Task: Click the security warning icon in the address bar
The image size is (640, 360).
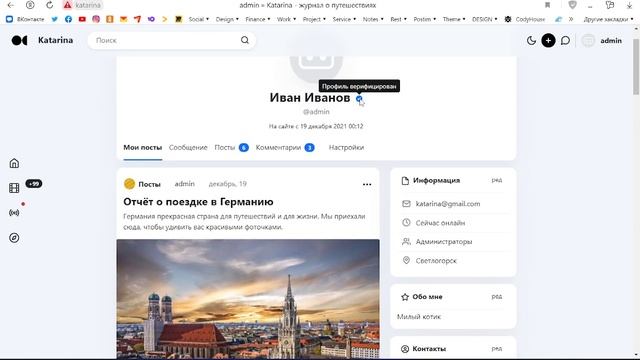Action: point(68,5)
